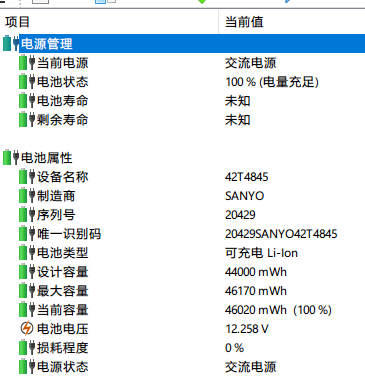Click the battery icon beside 序列号
Viewport: 365px width, 386px height.
coord(27,215)
